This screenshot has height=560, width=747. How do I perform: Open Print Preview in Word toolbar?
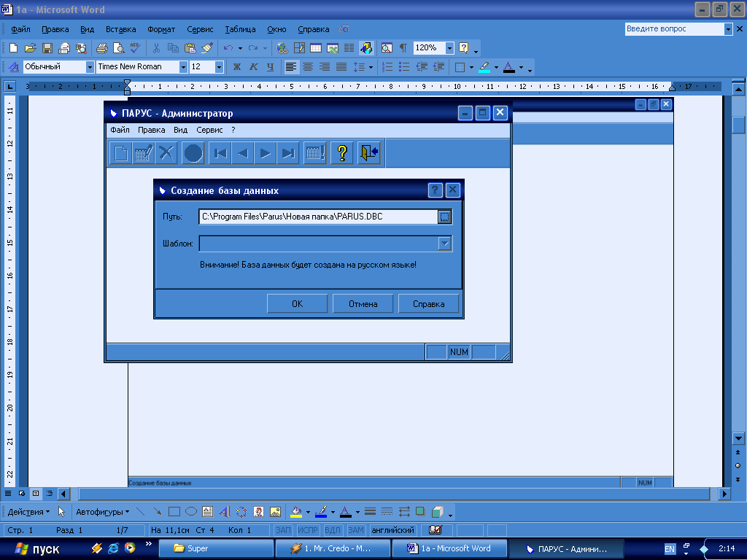118,47
